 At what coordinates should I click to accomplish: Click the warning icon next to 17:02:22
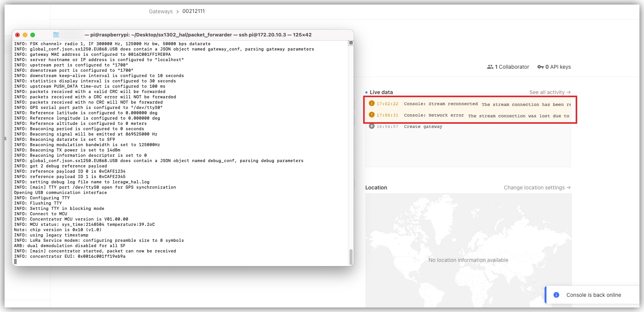tap(372, 103)
